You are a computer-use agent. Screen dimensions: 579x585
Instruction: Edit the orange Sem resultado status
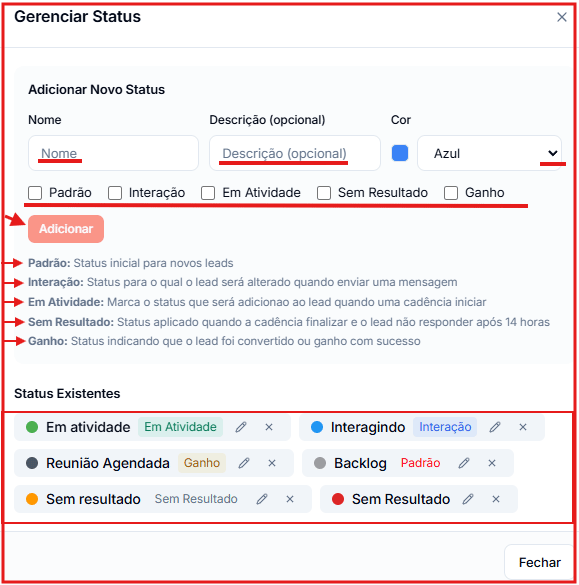262,499
